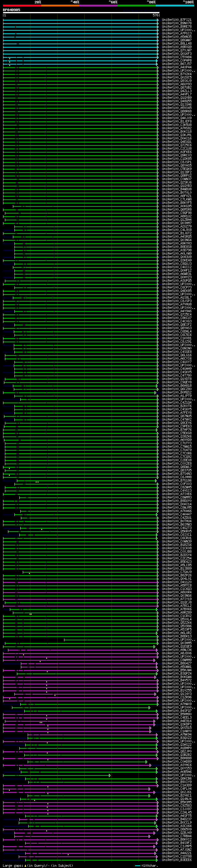Select the UniRef100_A9RXQ9 label

(x=177, y=47)
